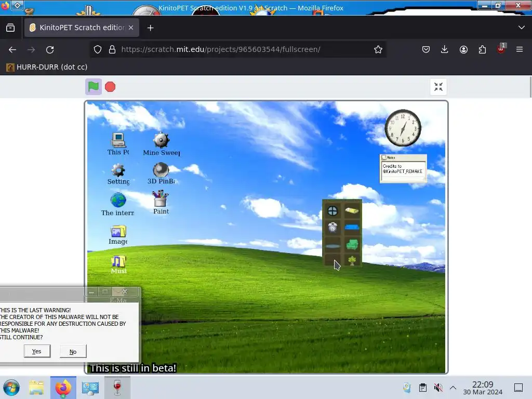This screenshot has width=532, height=399.
Task: Select the grey oval rug item in furniture panel
Action: pos(332,246)
